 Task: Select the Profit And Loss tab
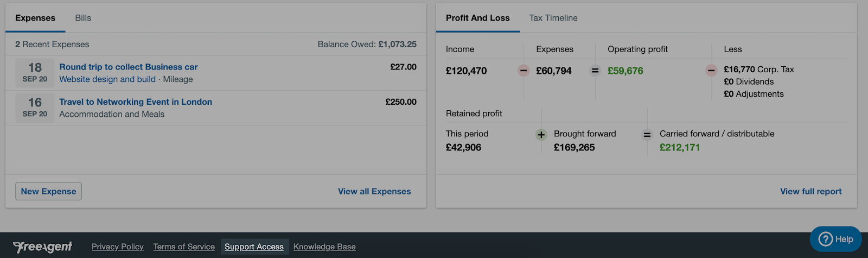coord(478,18)
